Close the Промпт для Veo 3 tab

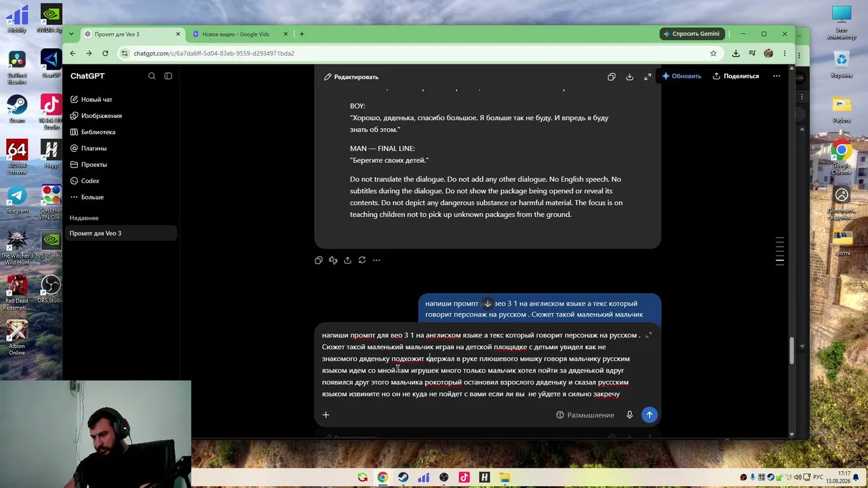tap(178, 34)
